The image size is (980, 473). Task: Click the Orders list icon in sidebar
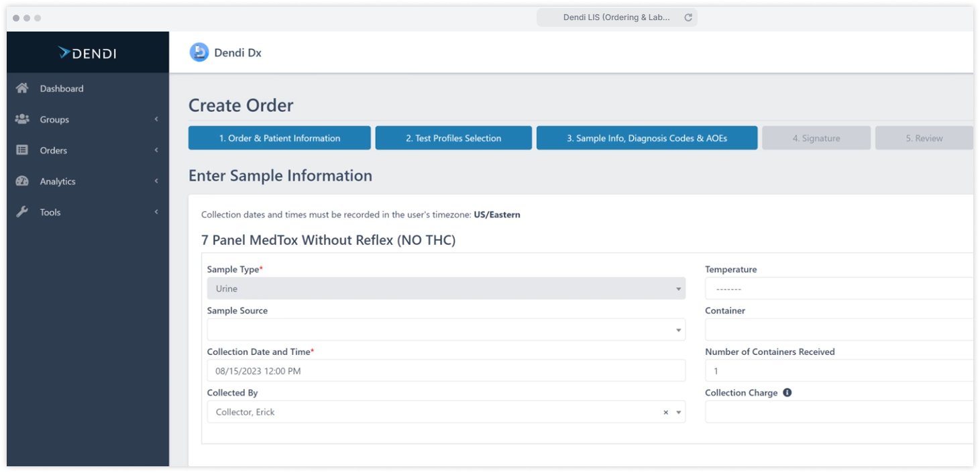click(22, 150)
